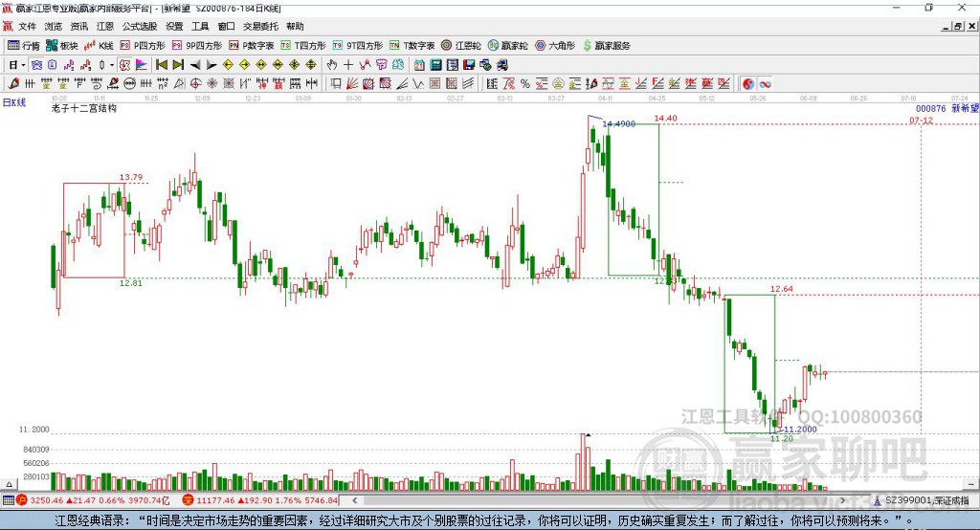Image resolution: width=980 pixels, height=530 pixels.
Task: Toggle the infinity loop icon button
Action: click(765, 83)
